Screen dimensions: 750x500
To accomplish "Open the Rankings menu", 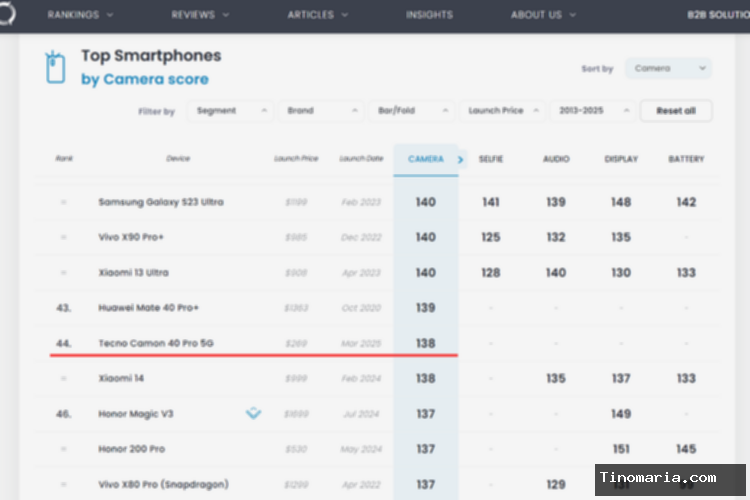I will (x=80, y=15).
